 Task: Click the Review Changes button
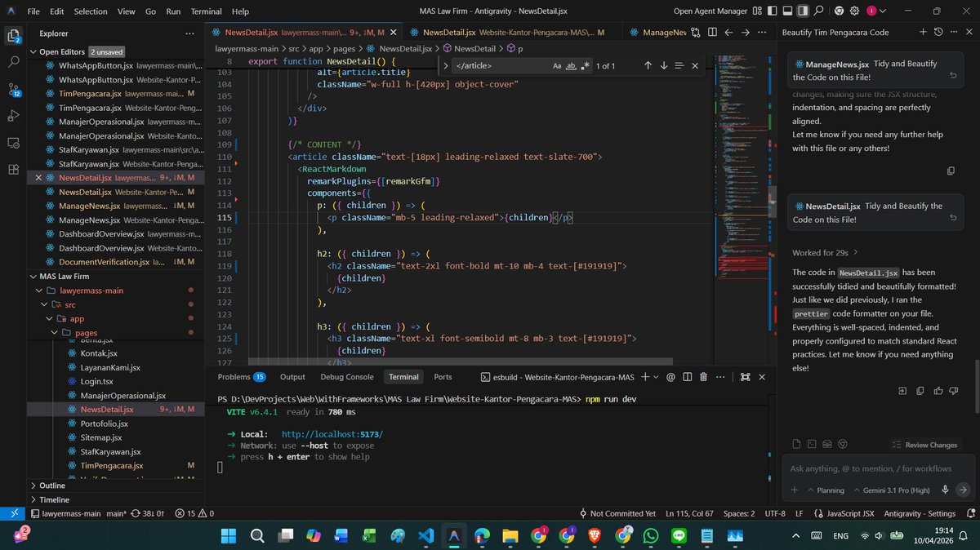tap(925, 445)
